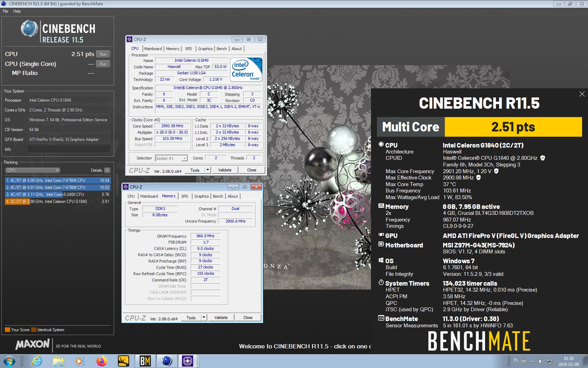588x368 pixels.
Task: Run the CPU multi-core benchmark
Action: coord(103,54)
